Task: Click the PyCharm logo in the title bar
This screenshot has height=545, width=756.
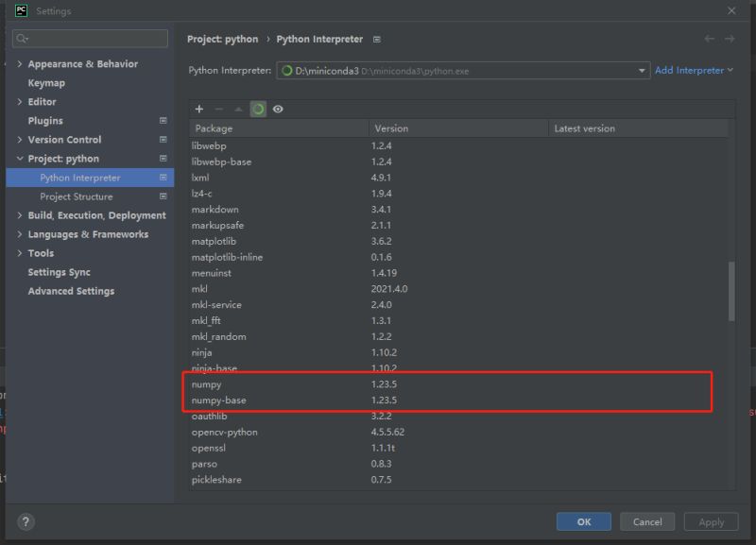Action: click(21, 10)
